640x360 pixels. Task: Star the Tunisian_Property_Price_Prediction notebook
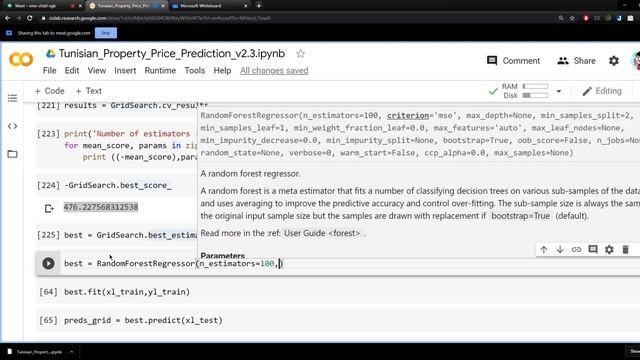coord(300,53)
